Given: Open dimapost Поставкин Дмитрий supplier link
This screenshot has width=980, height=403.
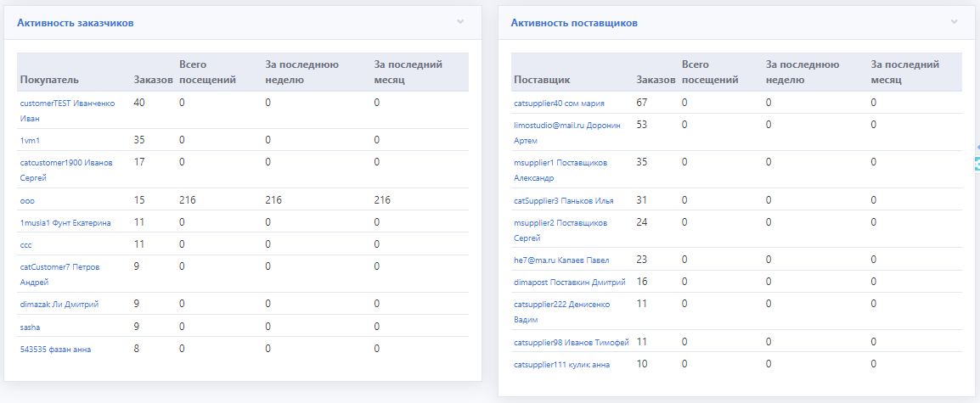Looking at the screenshot, I should (x=570, y=282).
